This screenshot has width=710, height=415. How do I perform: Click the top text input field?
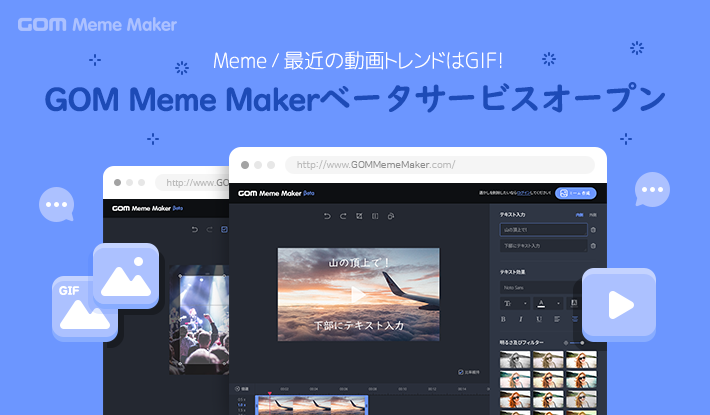point(543,230)
